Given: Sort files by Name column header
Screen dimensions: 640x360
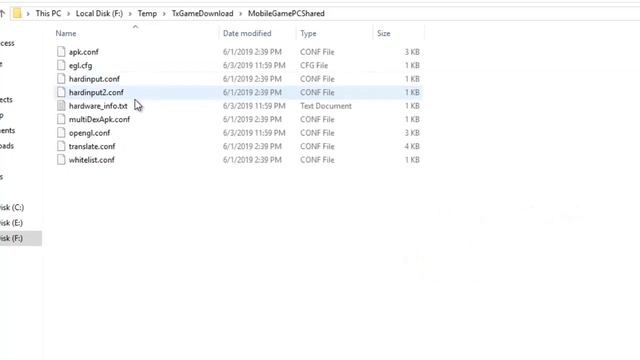Looking at the screenshot, I should 66,33.
